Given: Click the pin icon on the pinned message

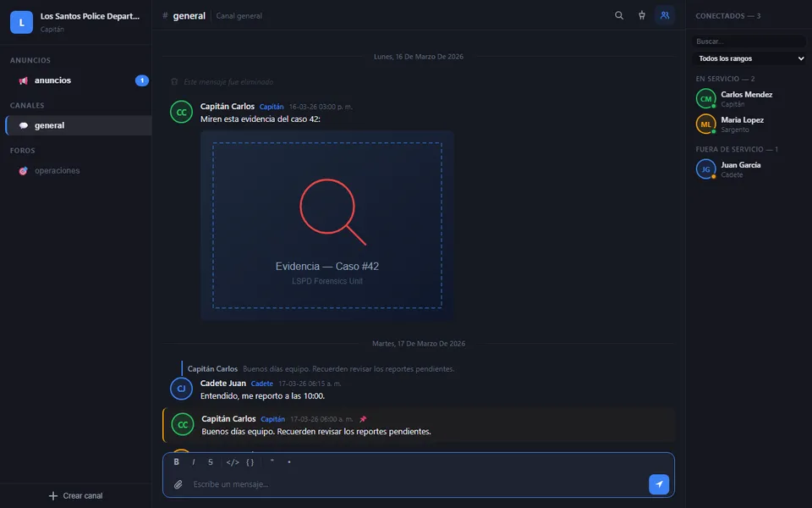Looking at the screenshot, I should point(363,419).
